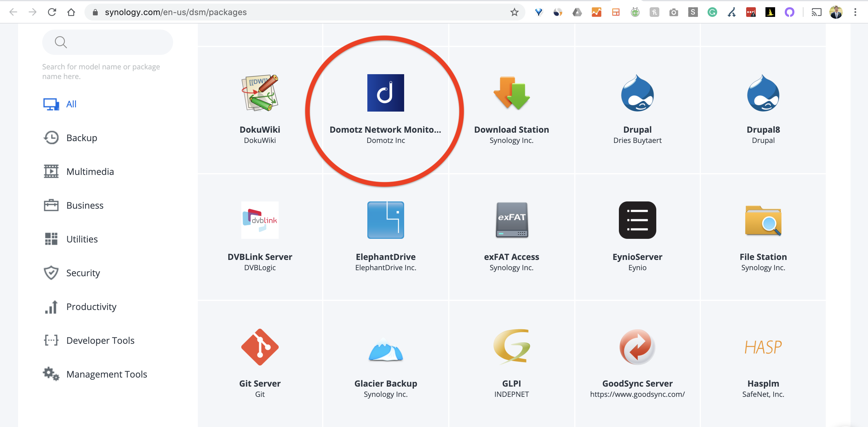The image size is (868, 427).
Task: Open the Git Server title link
Action: pyautogui.click(x=260, y=384)
